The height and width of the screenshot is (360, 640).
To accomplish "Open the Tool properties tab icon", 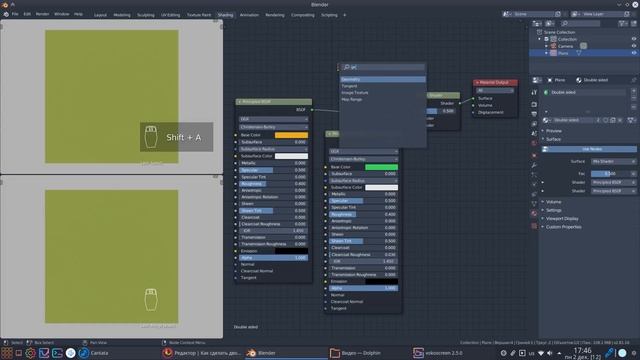I will click(x=534, y=93).
